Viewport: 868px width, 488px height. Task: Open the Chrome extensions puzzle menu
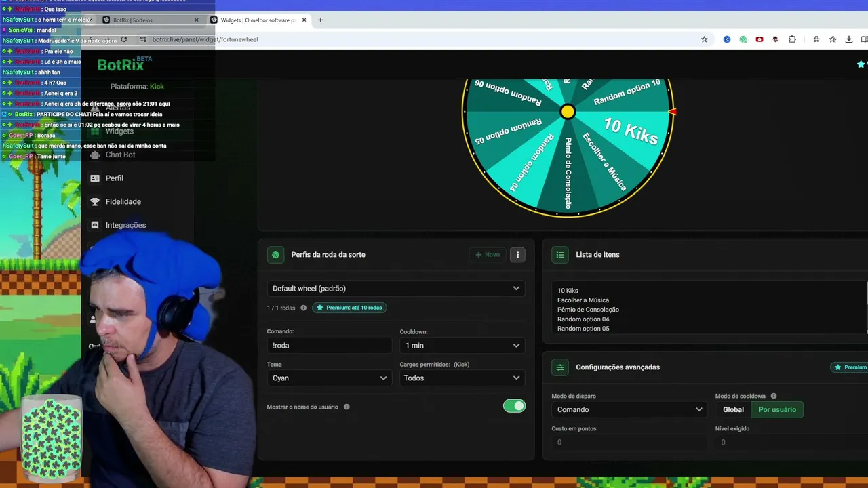coord(792,39)
